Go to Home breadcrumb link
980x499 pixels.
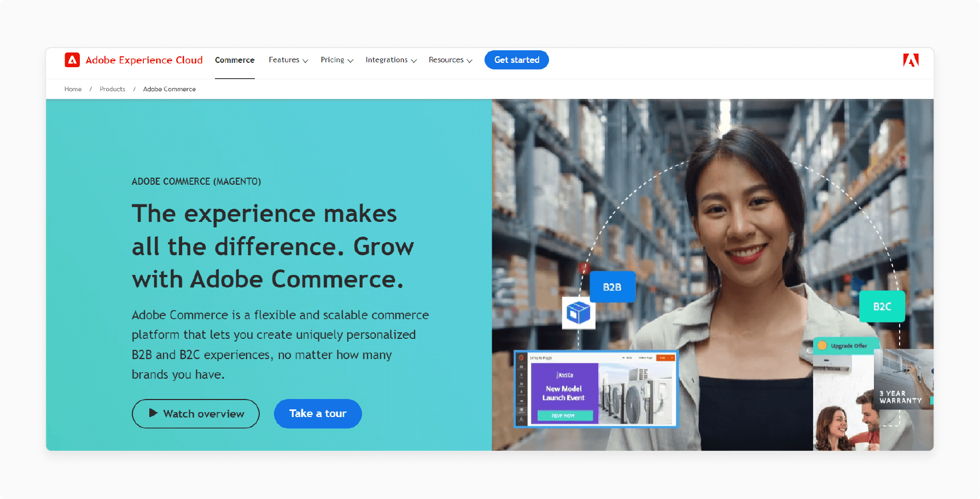73,89
